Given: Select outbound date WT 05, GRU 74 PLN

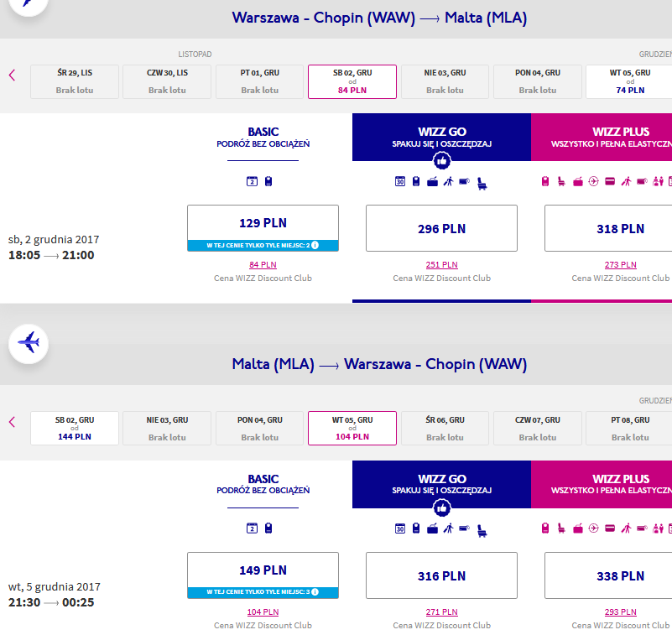Looking at the screenshot, I should click(x=629, y=81).
